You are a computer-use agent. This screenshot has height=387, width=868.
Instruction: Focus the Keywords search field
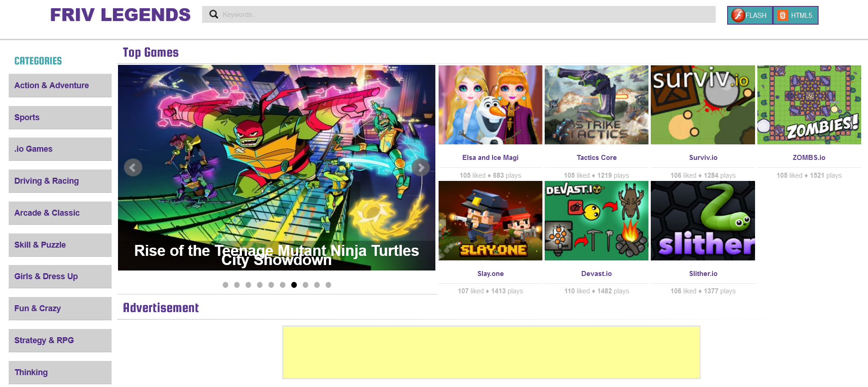(x=459, y=15)
